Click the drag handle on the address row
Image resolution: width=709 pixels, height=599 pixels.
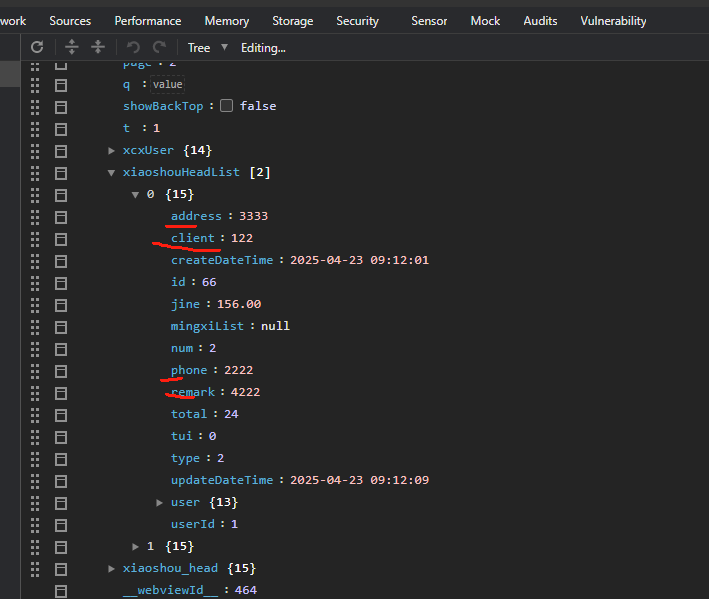[35, 217]
